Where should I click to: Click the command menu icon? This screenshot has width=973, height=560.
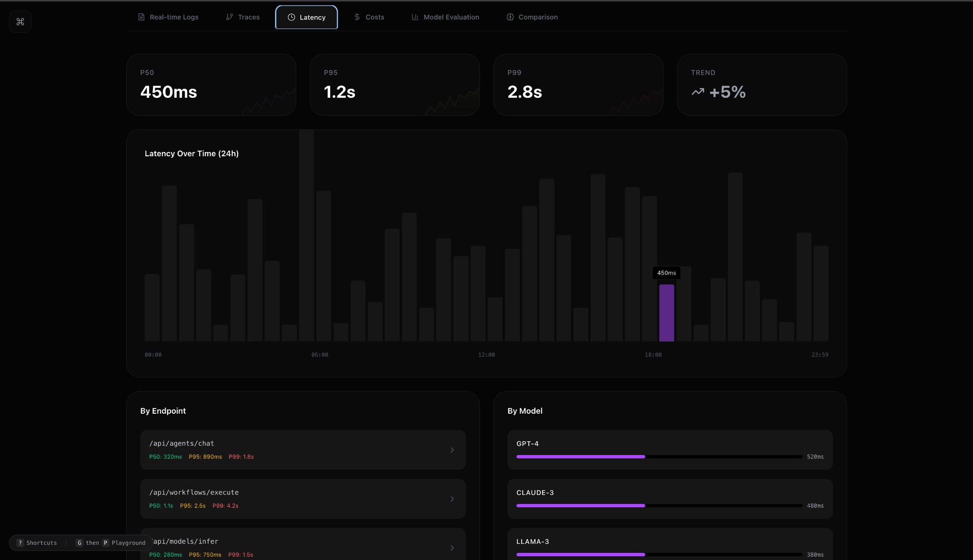coord(20,22)
